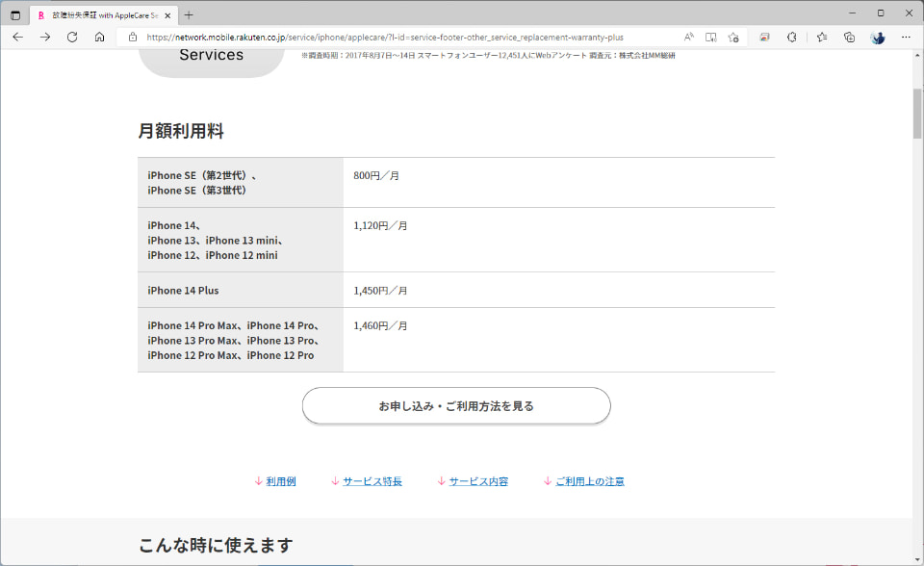Open the browser Home page

click(99, 37)
